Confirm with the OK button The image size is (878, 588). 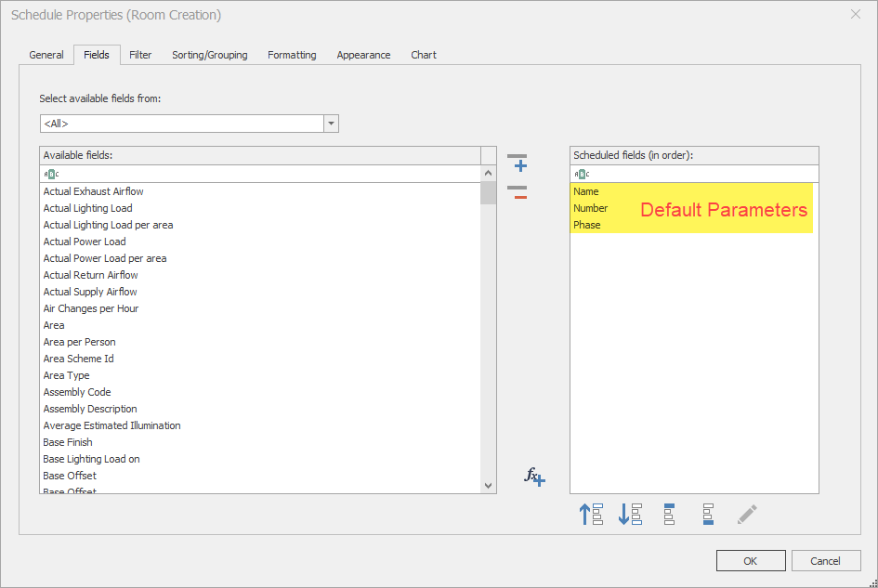751,560
